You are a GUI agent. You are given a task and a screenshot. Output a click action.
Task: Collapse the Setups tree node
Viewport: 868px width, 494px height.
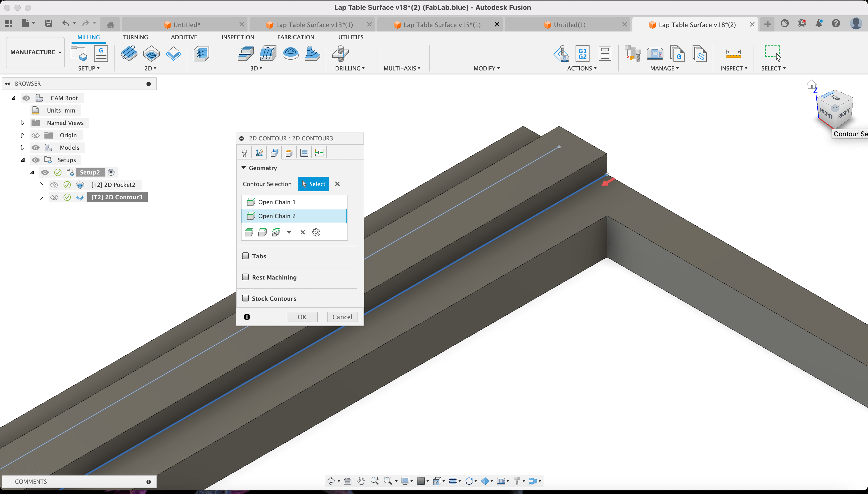(x=22, y=160)
